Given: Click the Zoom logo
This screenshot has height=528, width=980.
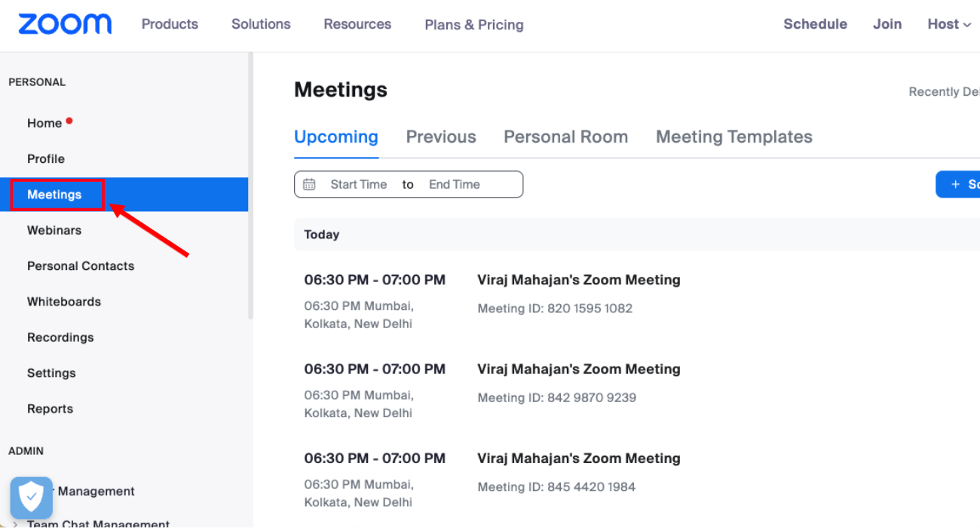Looking at the screenshot, I should pyautogui.click(x=65, y=24).
